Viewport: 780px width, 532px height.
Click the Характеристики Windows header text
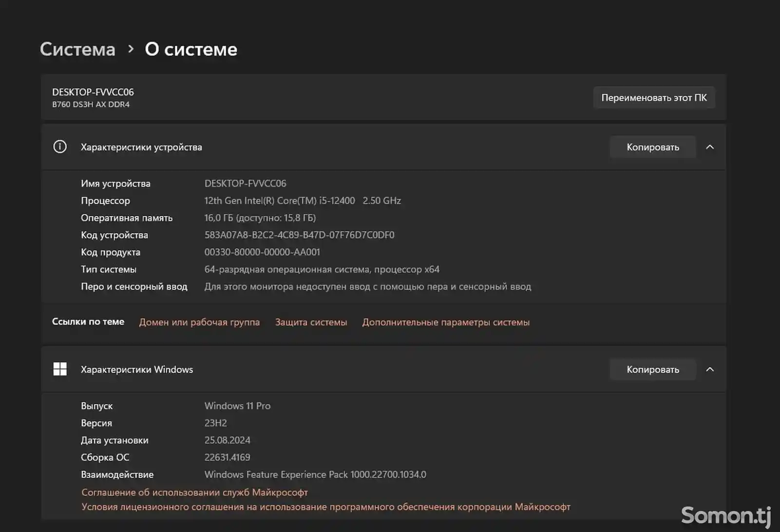(x=137, y=369)
